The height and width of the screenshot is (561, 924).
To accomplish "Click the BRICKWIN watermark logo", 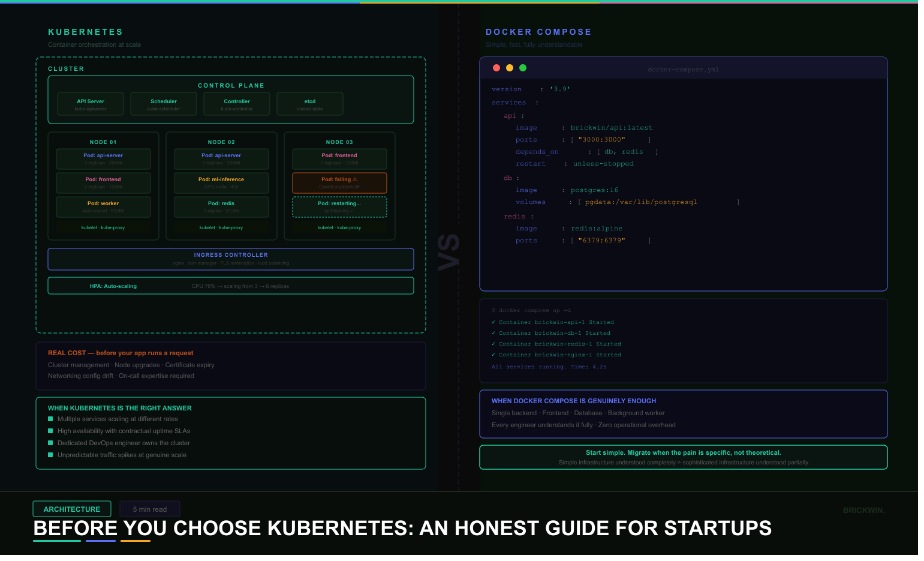I will (863, 511).
